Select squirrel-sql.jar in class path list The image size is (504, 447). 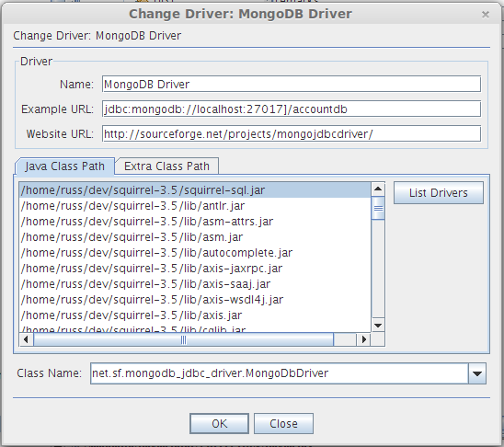[x=195, y=190]
